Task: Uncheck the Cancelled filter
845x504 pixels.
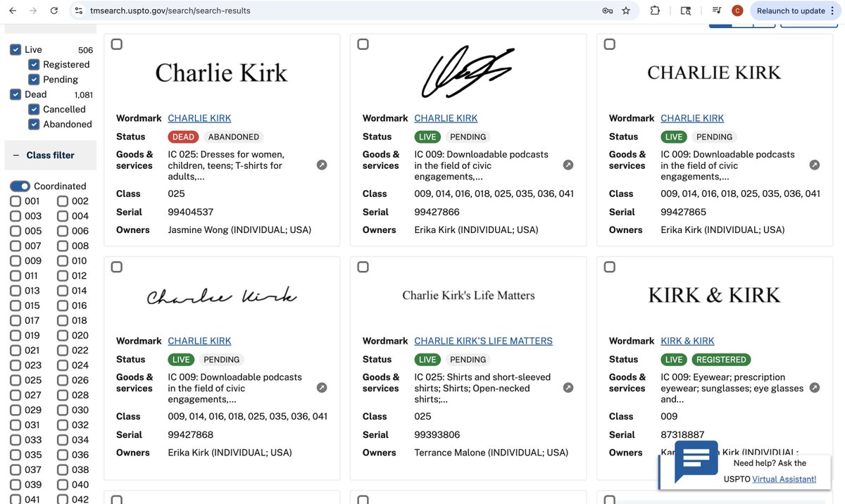Action: [34, 109]
